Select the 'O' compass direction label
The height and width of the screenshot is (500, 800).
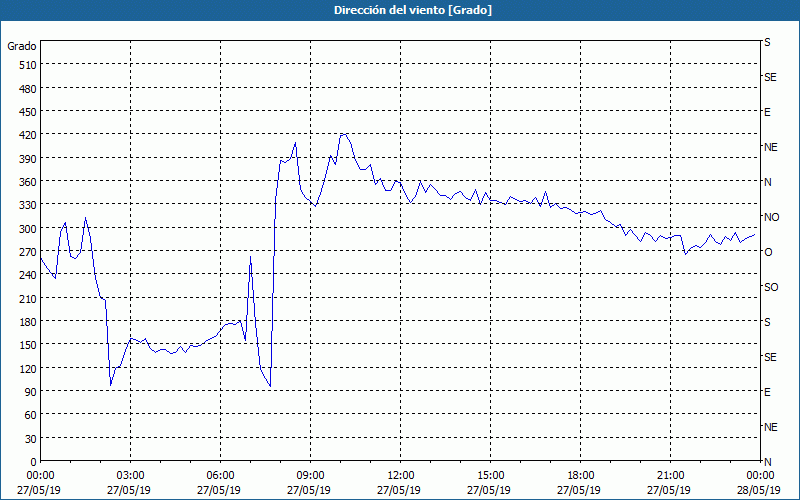pyautogui.click(x=768, y=252)
